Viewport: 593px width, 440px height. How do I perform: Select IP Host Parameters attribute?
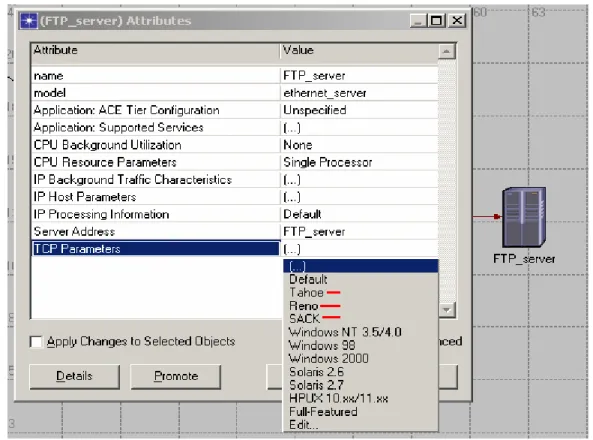[156, 197]
